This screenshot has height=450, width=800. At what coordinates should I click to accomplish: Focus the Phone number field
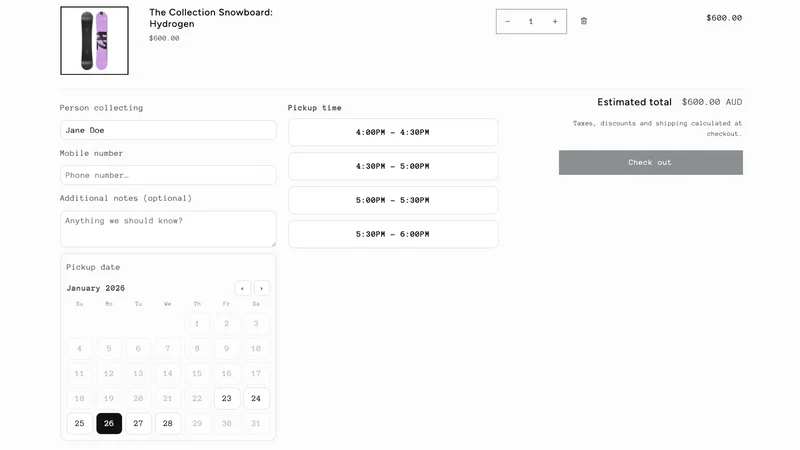(168, 175)
